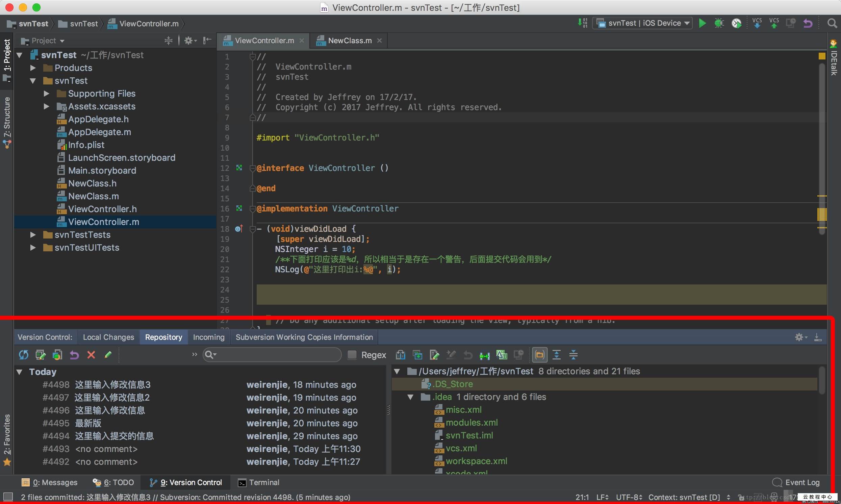Enable the Regex checkbox
Screen dimensions: 841x504
[x=352, y=355]
